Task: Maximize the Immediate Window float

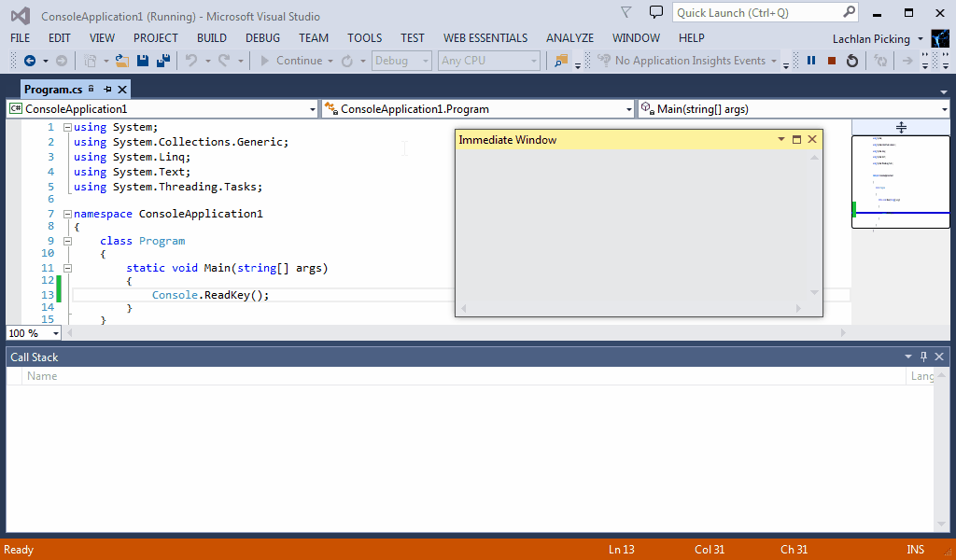Action: (x=796, y=140)
